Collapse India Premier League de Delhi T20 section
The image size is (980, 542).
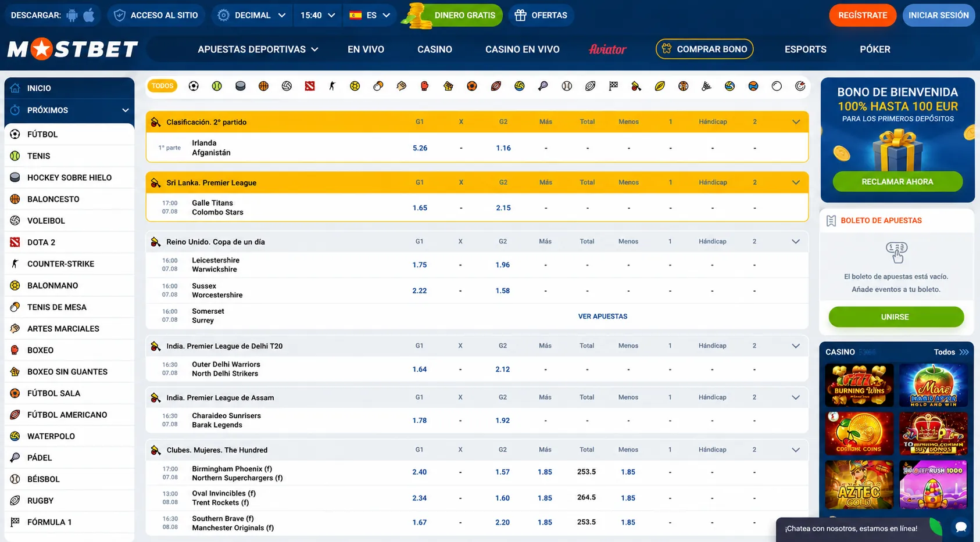point(796,346)
